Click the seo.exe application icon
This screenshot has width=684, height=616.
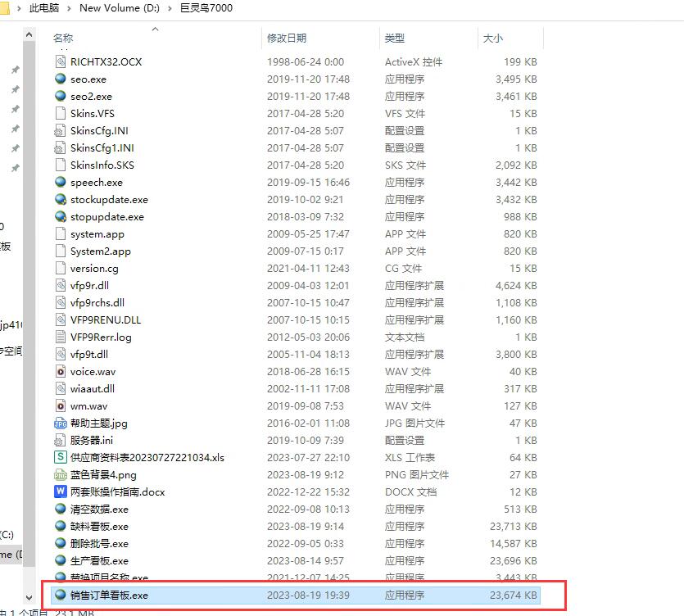[x=60, y=79]
